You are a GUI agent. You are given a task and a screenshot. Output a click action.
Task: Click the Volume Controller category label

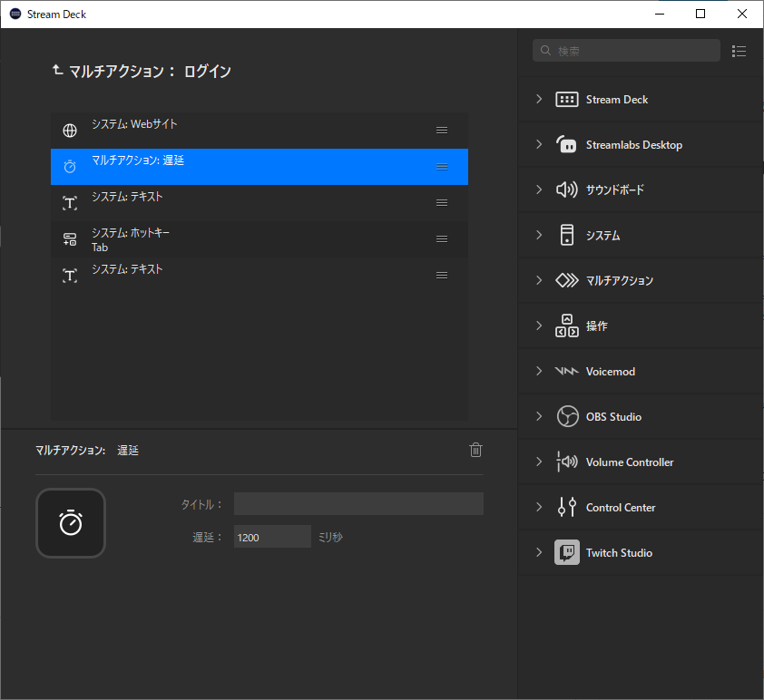point(630,462)
